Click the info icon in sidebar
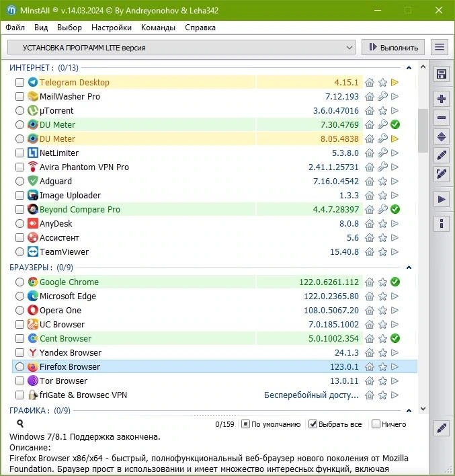Viewport: 455px width, 476px height. pos(442,224)
